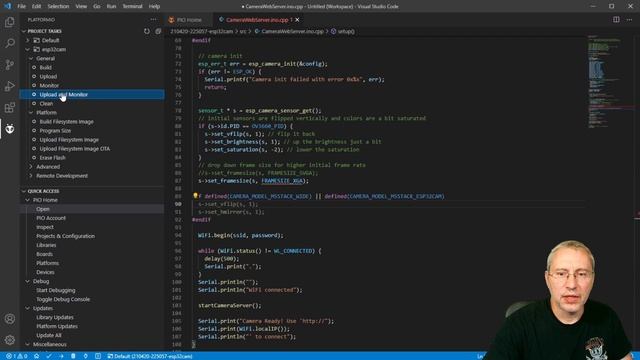Viewport: 640px width, 360px height.
Task: Open the Run menu
Action: coord(111,6)
